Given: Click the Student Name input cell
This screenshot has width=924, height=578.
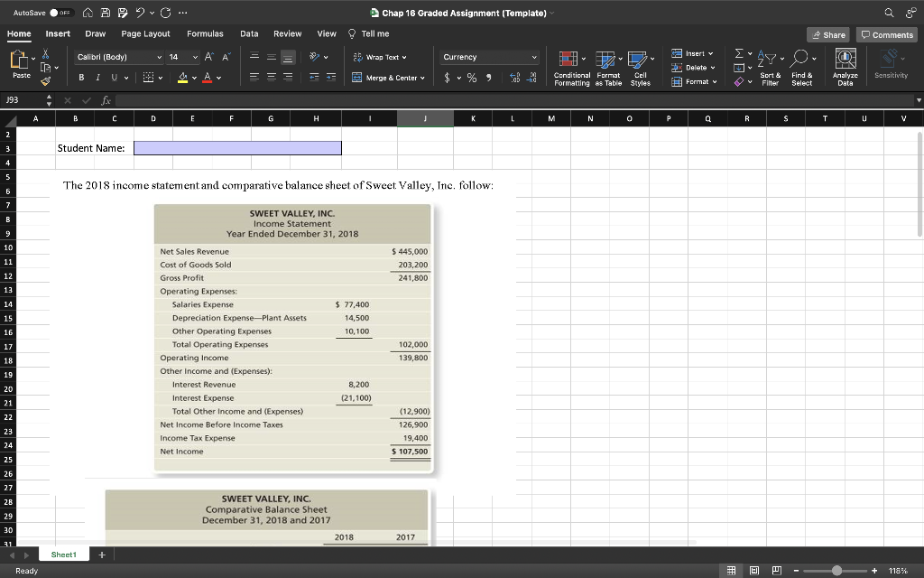Looking at the screenshot, I should click(x=237, y=148).
